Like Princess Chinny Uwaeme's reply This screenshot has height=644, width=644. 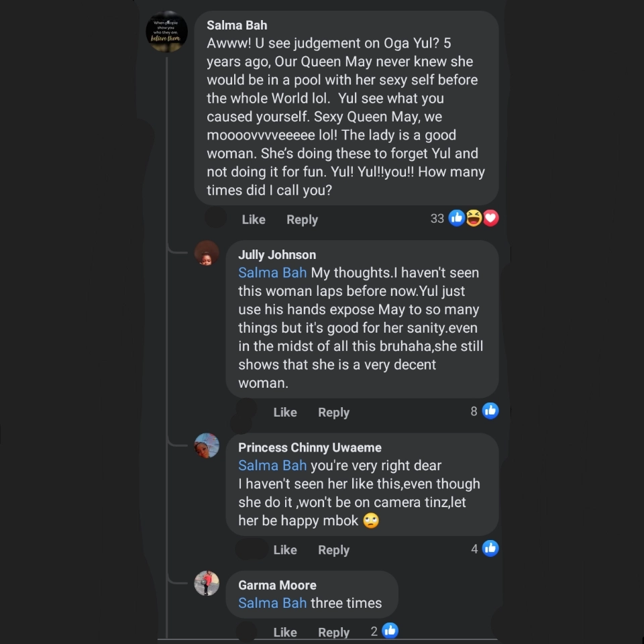coord(285,550)
